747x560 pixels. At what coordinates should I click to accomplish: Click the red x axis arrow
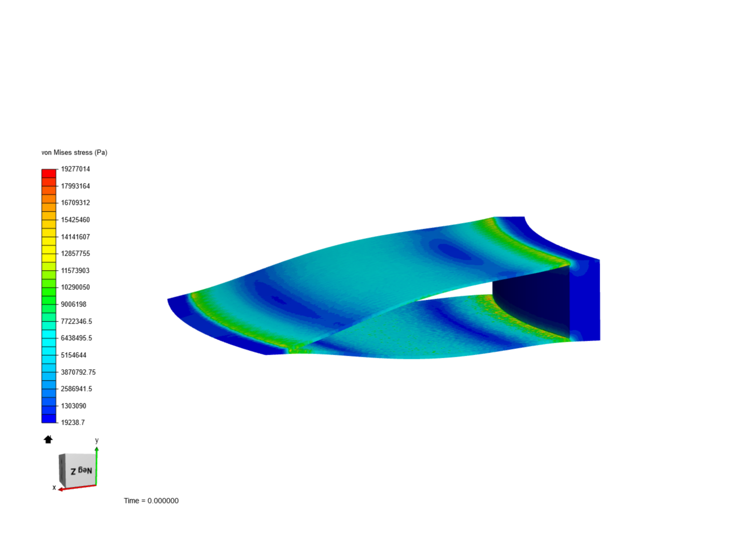click(x=77, y=487)
